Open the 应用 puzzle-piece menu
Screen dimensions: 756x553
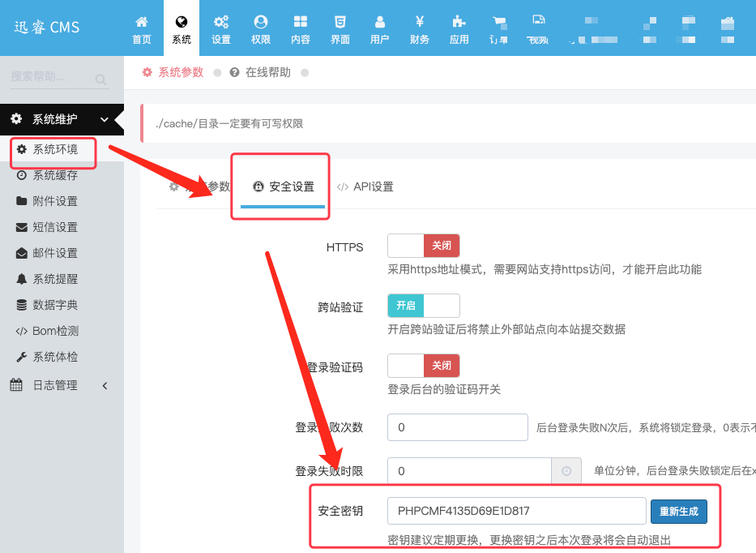(x=459, y=28)
